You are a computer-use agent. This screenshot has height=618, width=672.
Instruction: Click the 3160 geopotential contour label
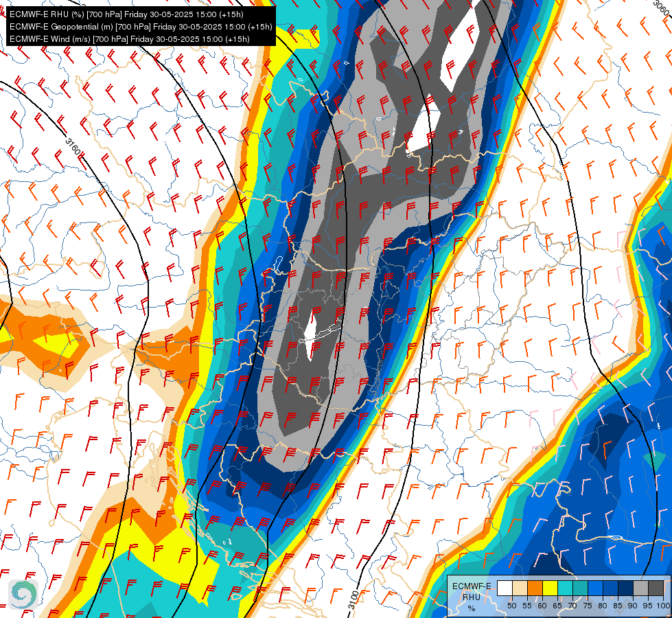click(x=73, y=147)
